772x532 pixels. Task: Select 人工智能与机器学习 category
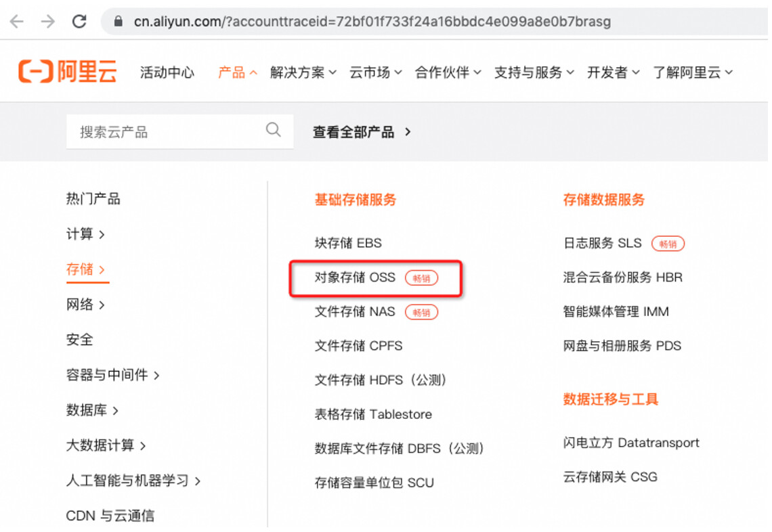click(x=133, y=481)
